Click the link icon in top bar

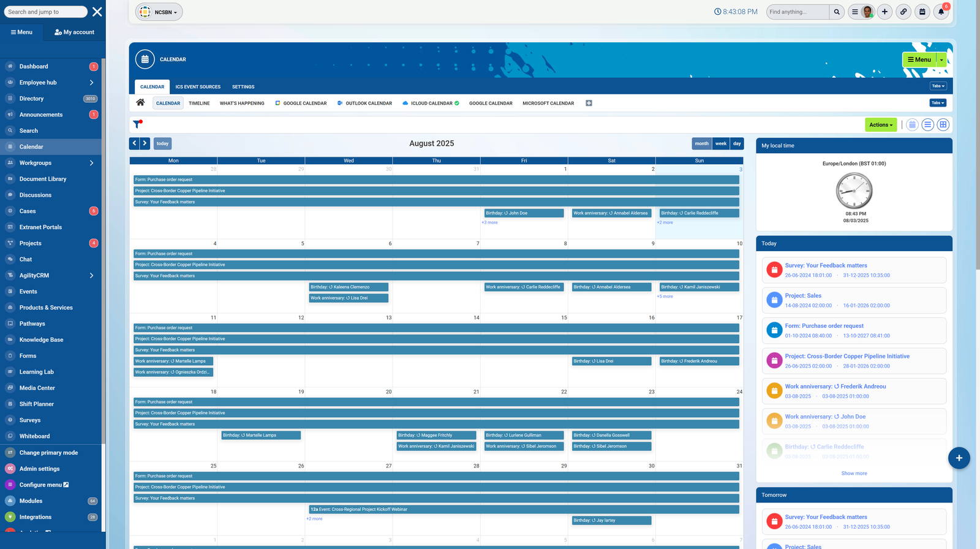[x=903, y=12]
